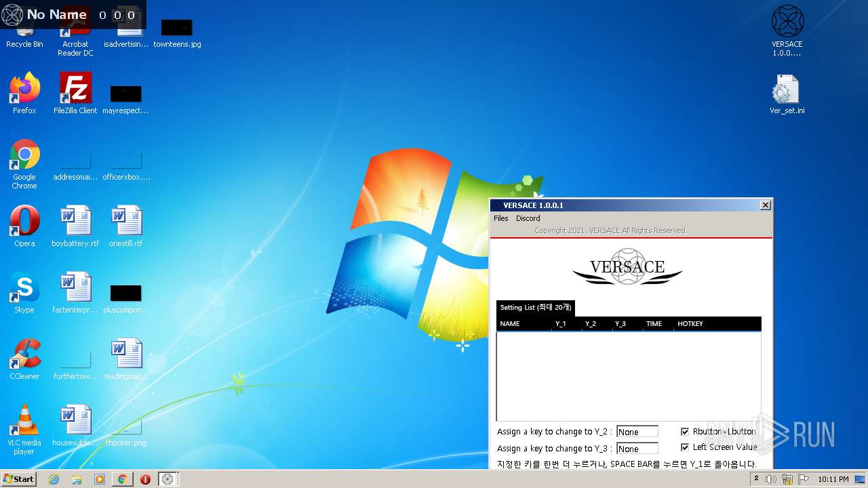Image resolution: width=868 pixels, height=488 pixels.
Task: Select the mayrespect... file icon
Action: [x=126, y=100]
